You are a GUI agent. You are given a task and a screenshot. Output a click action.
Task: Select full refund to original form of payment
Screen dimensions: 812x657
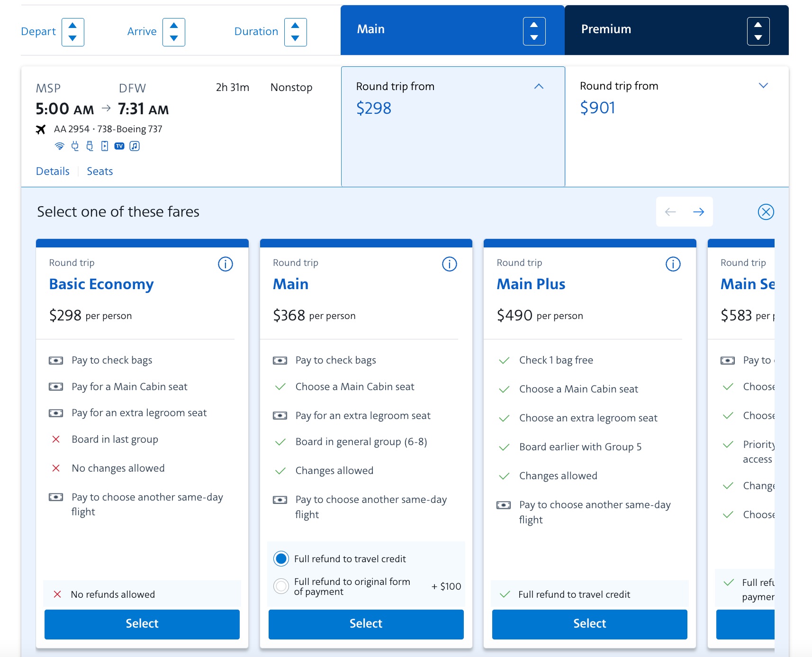tap(281, 586)
